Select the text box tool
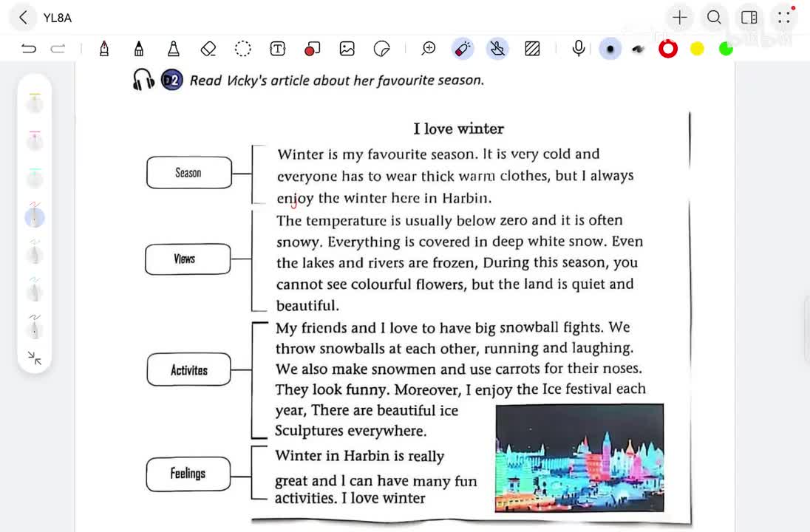Screen dimensions: 810x532 tap(277, 49)
